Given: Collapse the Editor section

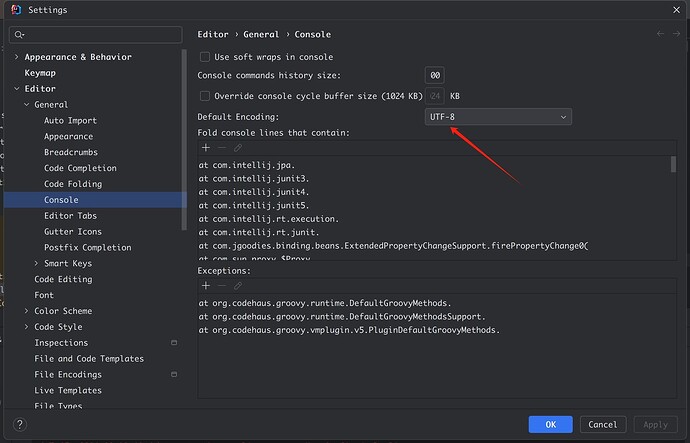Looking at the screenshot, I should click(x=17, y=88).
